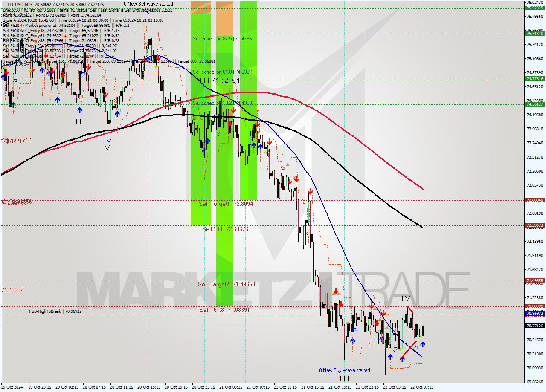Click the 74.77616 price tag on axis
This screenshot has height=392, width=546.
coord(534,78)
